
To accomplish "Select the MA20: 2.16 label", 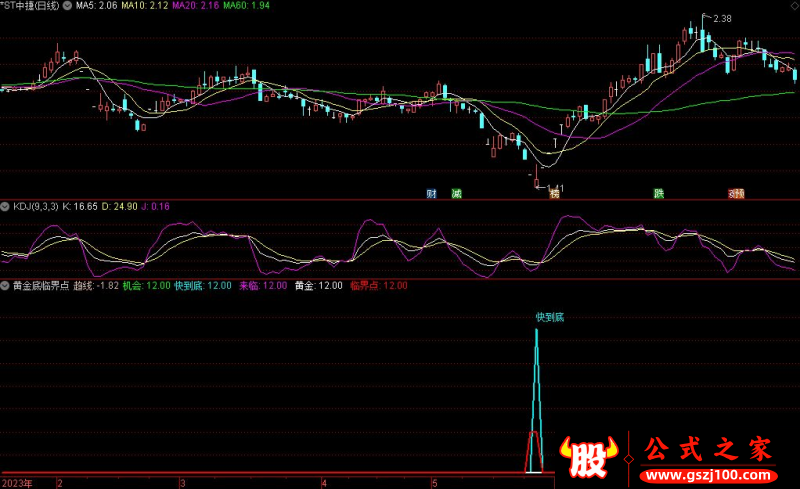I will [x=195, y=6].
